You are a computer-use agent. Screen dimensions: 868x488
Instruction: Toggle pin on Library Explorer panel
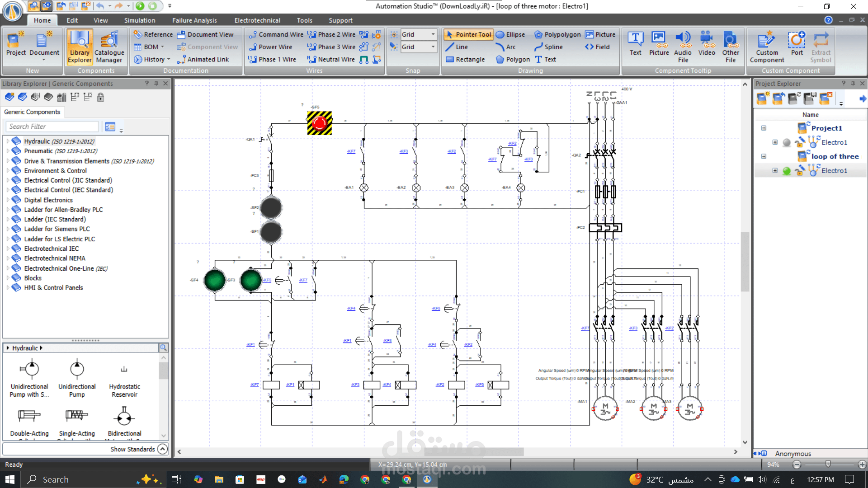(x=156, y=84)
